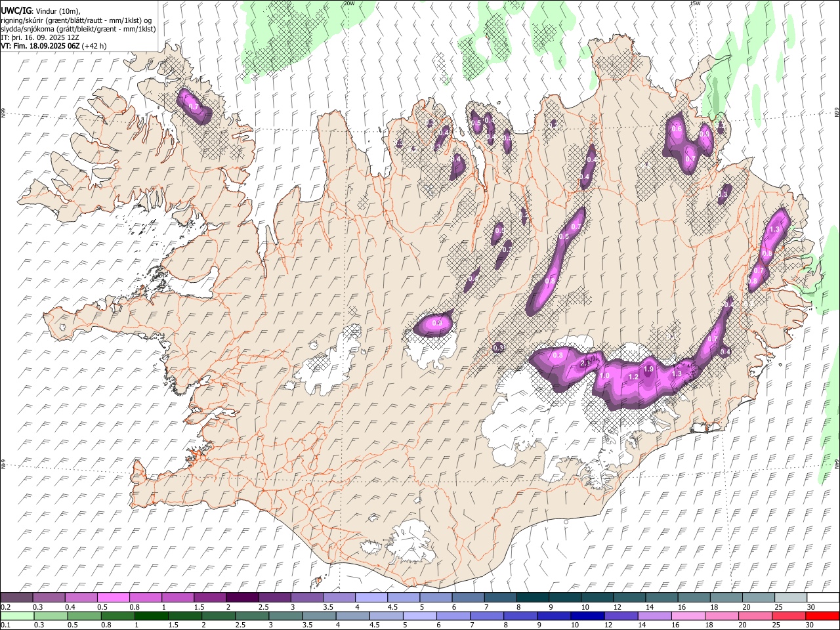Click the 0.1 pale green swatch in lower legend row
The width and height of the screenshot is (840, 630).
tap(17, 616)
